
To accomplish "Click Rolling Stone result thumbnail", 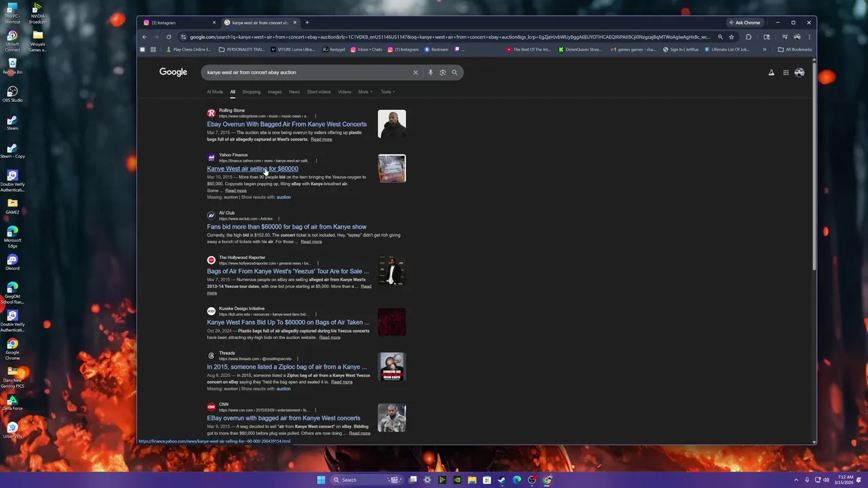I will tap(392, 124).
